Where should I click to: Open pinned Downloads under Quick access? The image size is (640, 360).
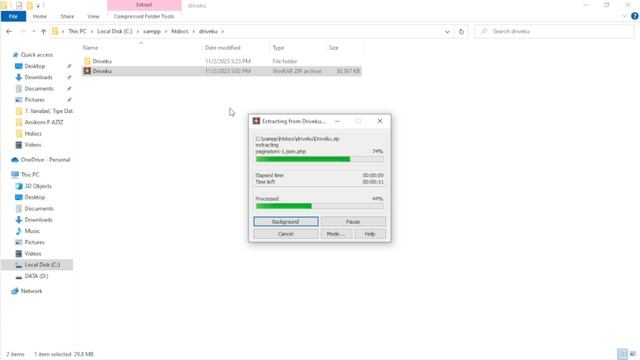38,77
